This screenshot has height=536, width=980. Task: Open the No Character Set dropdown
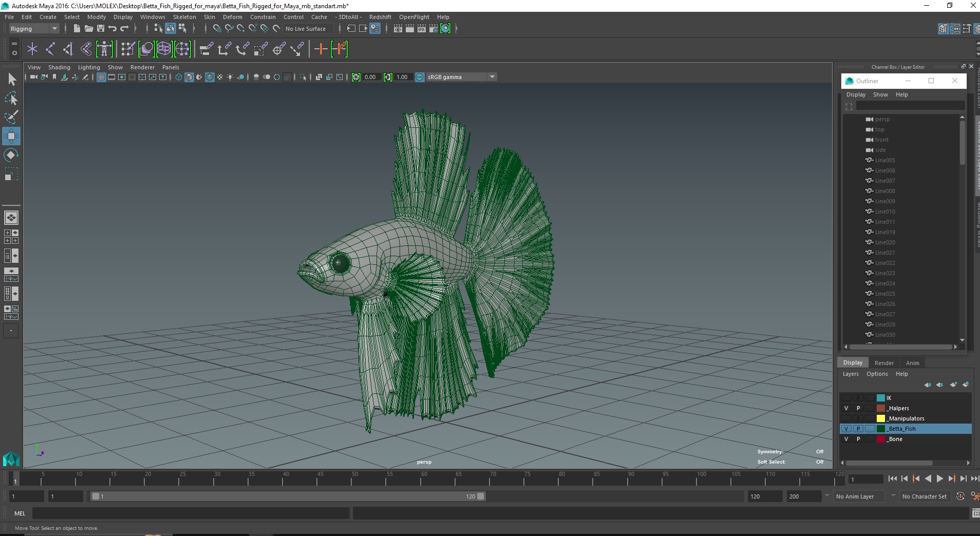pyautogui.click(x=925, y=496)
